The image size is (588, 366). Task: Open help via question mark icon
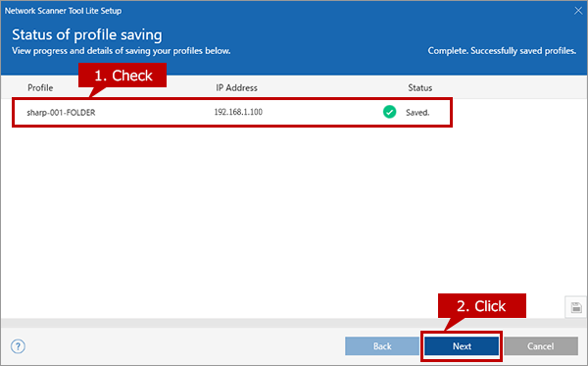coord(18,346)
